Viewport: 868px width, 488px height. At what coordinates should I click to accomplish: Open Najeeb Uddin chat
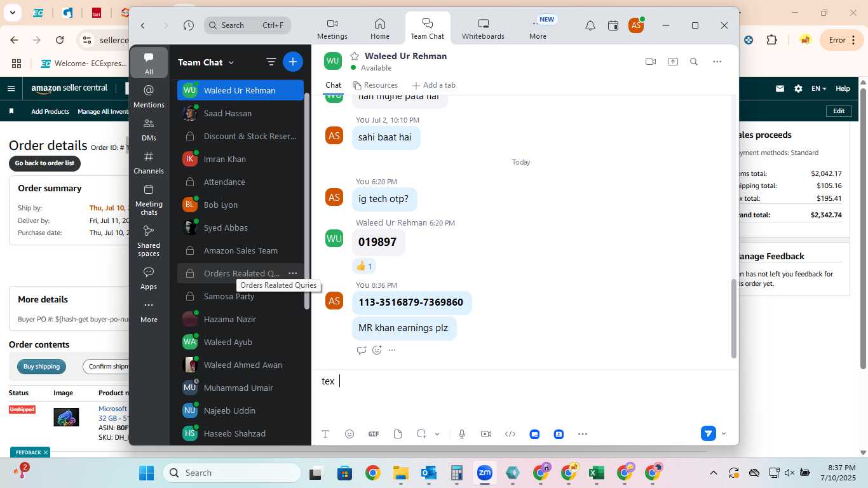pos(240,410)
